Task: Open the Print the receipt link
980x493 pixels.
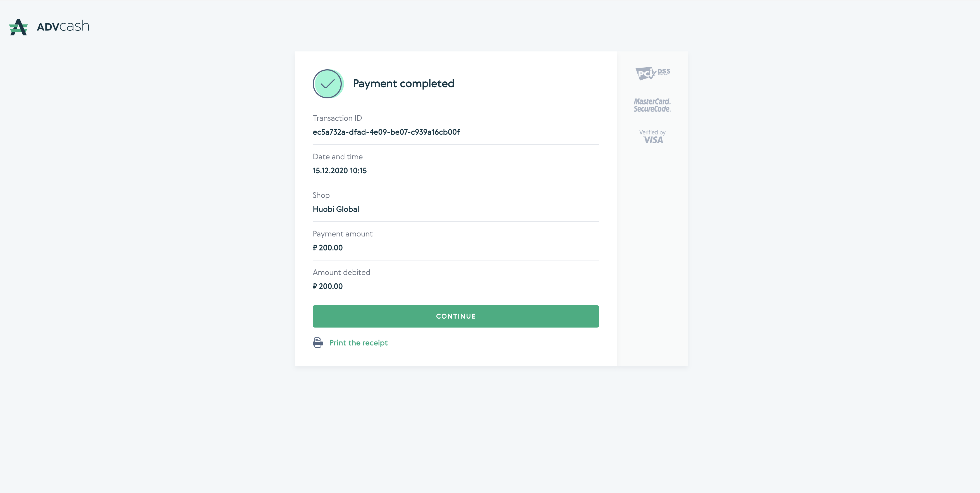Action: [x=358, y=343]
